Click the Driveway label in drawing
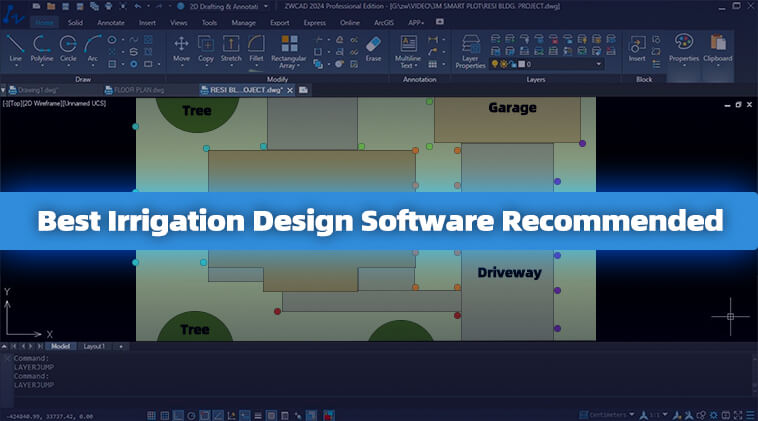Screen dimensions: 758x421 coord(509,272)
